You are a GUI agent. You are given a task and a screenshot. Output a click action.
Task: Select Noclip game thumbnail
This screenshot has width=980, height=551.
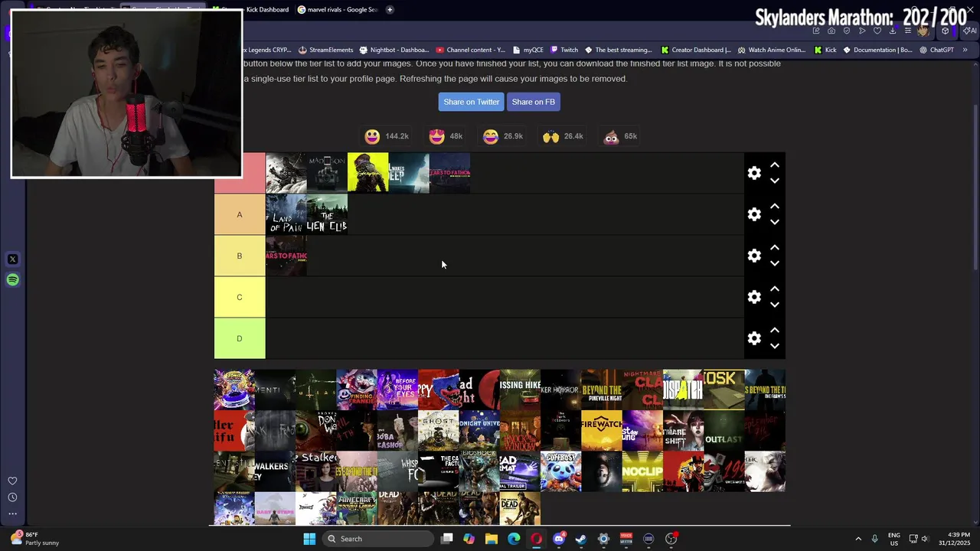[642, 472]
